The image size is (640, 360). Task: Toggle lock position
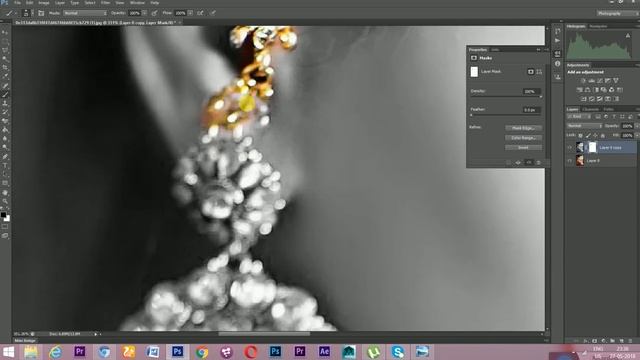pos(596,136)
